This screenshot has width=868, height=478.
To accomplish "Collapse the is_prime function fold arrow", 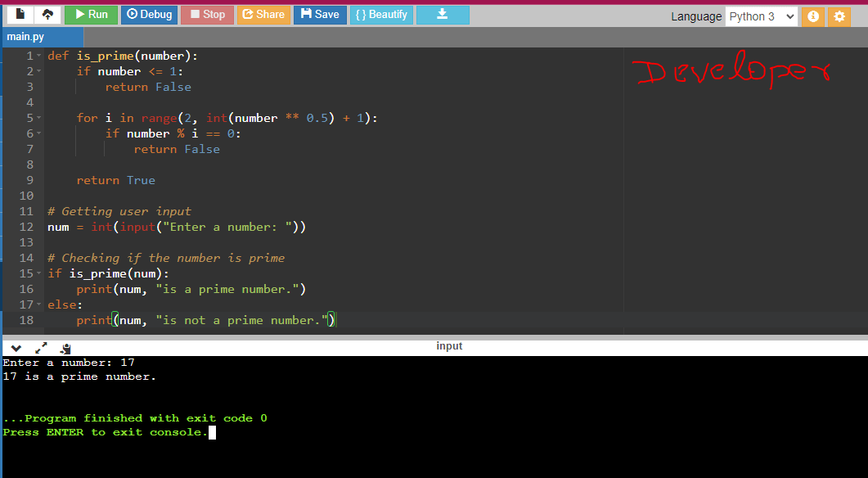I will tap(38, 55).
